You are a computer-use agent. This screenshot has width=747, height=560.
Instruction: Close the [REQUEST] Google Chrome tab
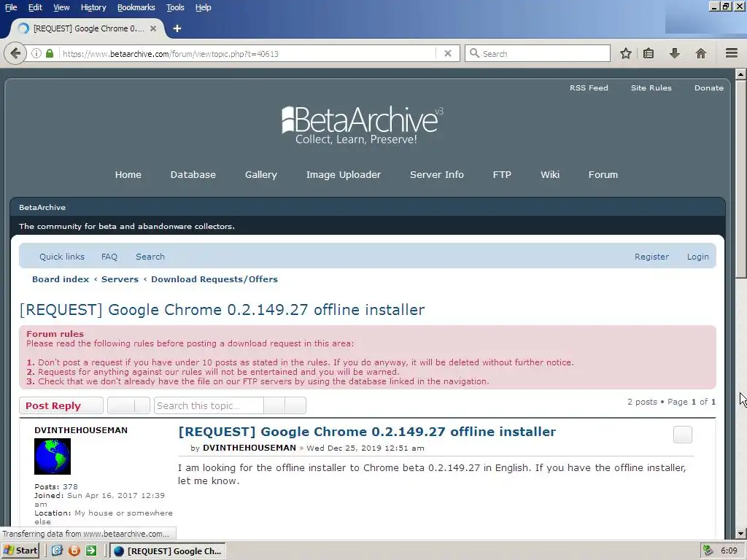[153, 28]
